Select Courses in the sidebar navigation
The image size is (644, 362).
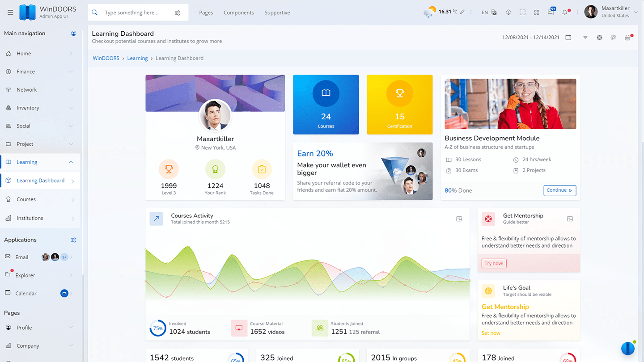click(x=26, y=199)
